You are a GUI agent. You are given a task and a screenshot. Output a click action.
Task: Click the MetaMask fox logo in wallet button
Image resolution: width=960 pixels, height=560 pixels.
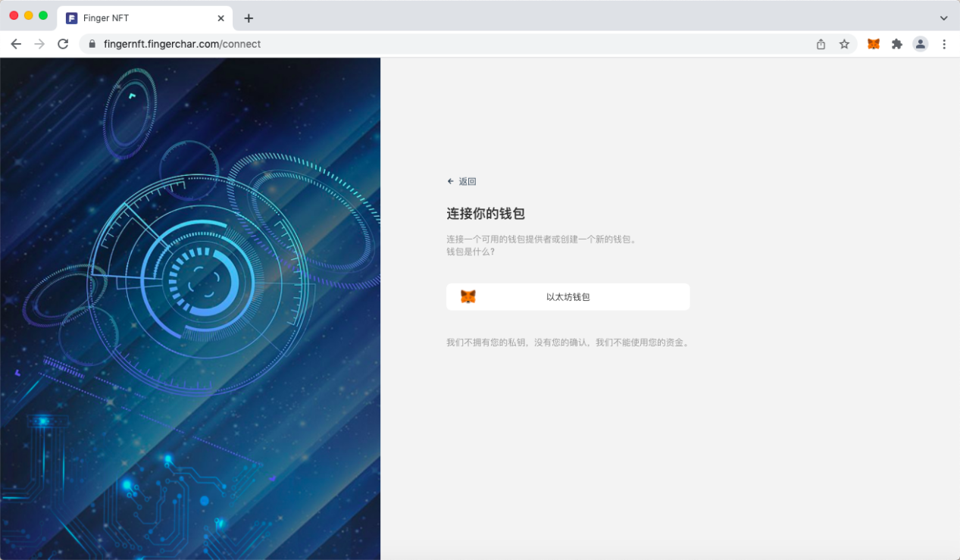coord(468,296)
